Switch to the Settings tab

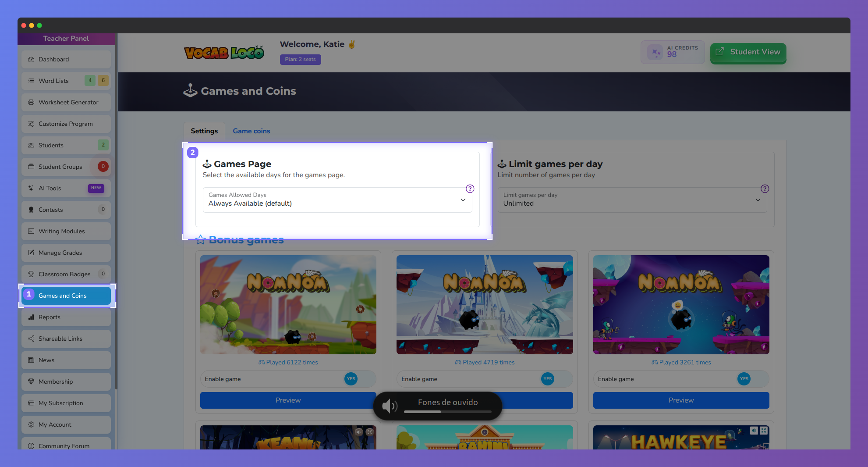tap(204, 131)
